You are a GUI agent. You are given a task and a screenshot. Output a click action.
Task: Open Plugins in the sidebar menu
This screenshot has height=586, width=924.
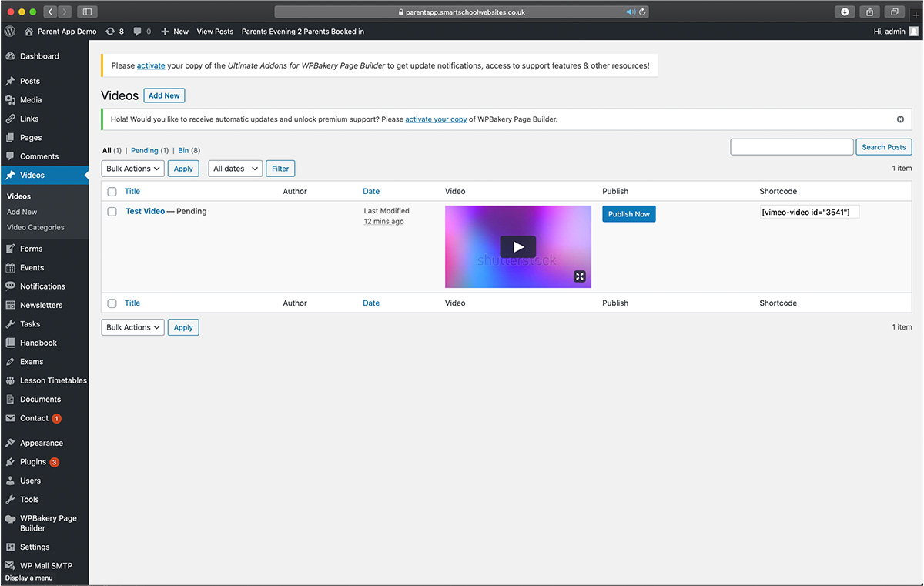(x=33, y=462)
